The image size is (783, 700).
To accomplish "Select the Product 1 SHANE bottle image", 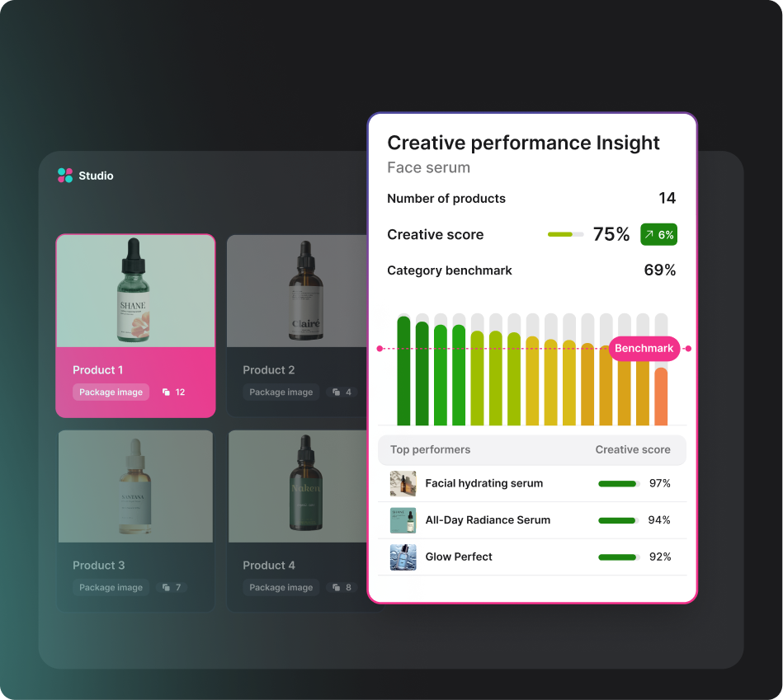I will [135, 291].
